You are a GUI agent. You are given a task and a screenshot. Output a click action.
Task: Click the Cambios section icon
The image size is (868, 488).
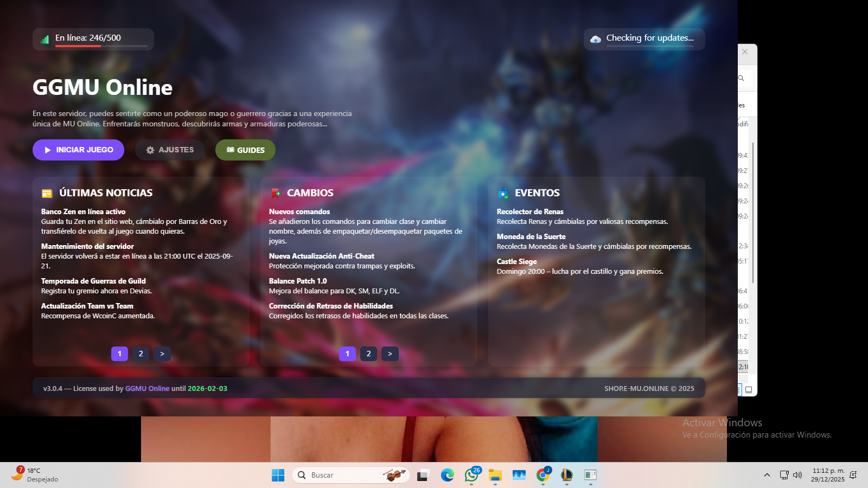[x=276, y=193]
